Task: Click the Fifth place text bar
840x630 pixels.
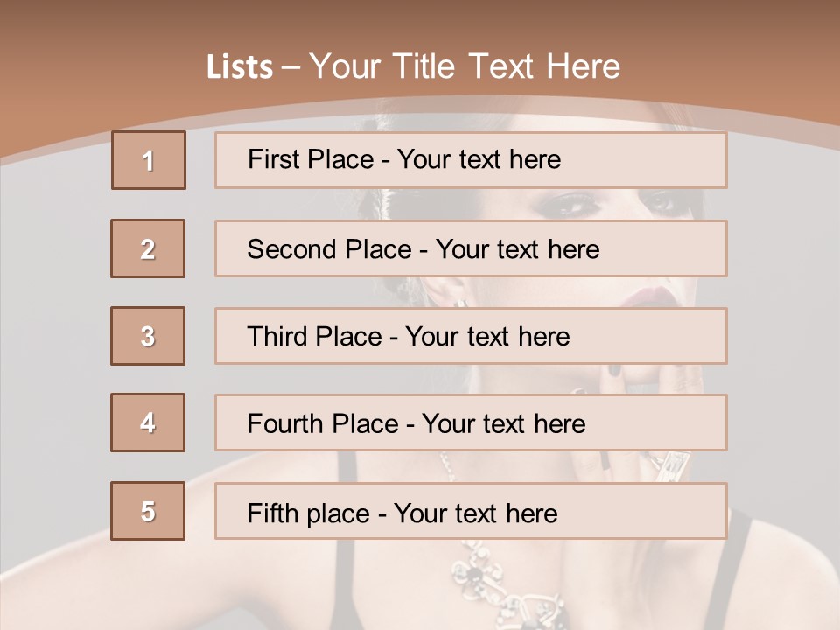Action: [471, 511]
